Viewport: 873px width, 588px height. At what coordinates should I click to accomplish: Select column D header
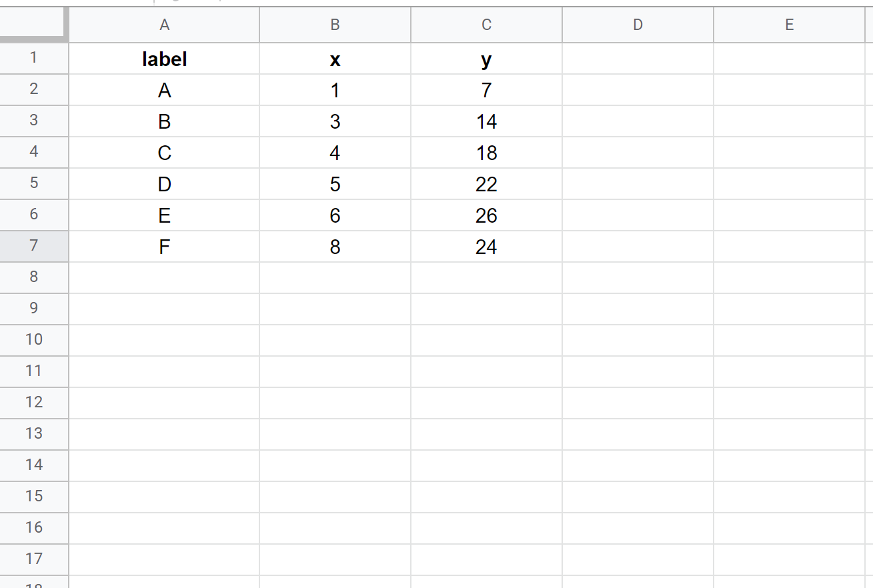pos(638,25)
